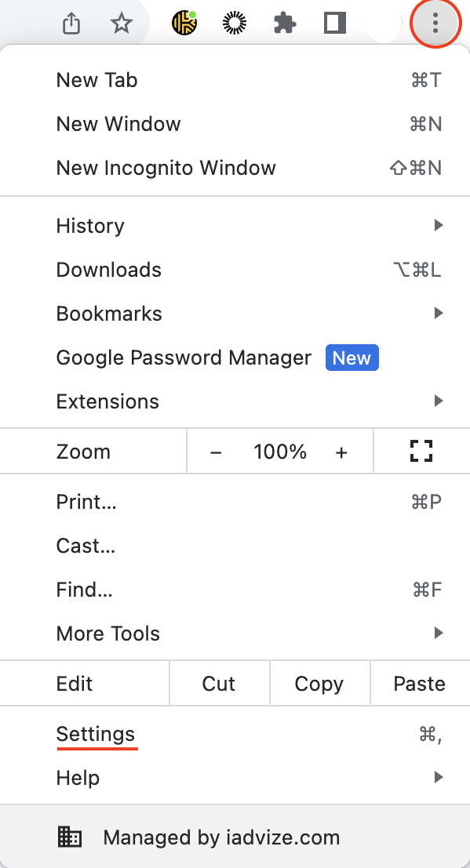Click the Copy button

click(x=319, y=683)
